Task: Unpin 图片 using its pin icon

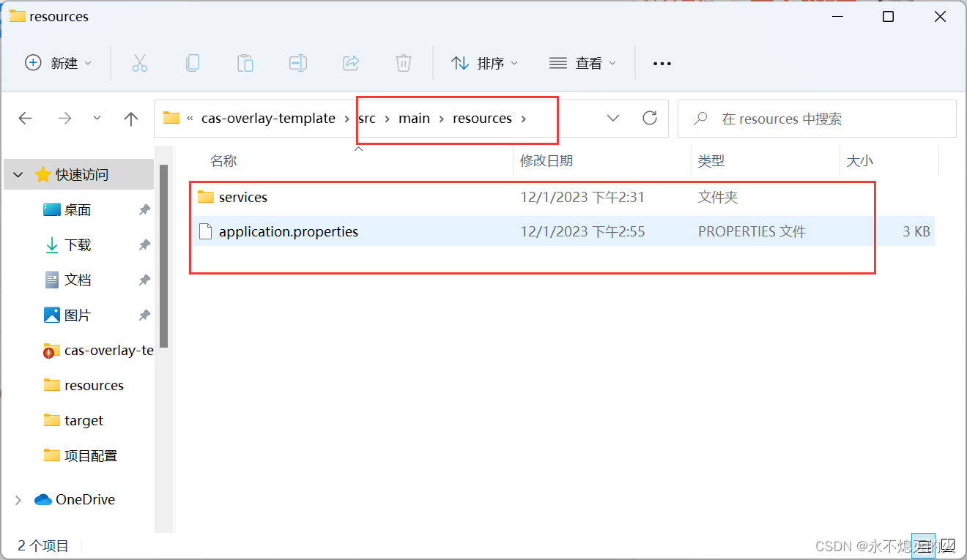Action: 144,316
